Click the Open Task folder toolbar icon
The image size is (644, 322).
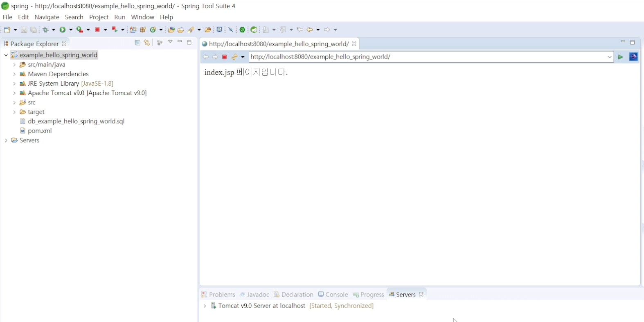click(x=180, y=30)
